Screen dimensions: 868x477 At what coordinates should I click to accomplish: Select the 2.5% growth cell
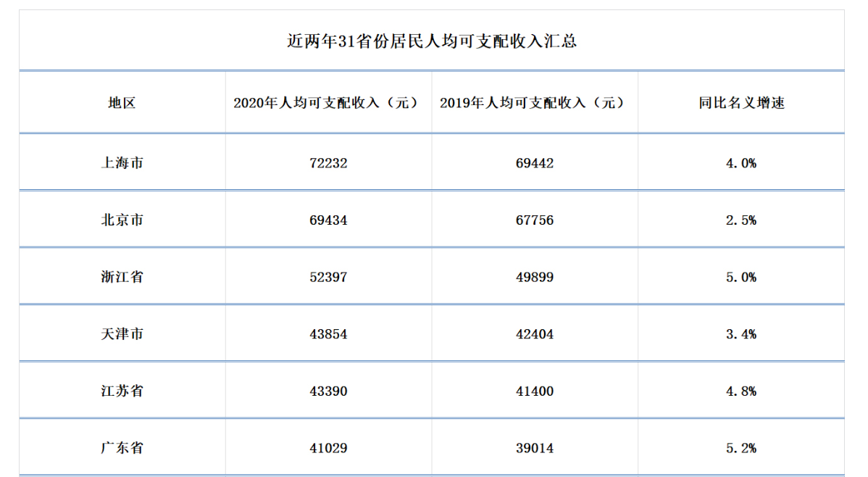pos(741,220)
